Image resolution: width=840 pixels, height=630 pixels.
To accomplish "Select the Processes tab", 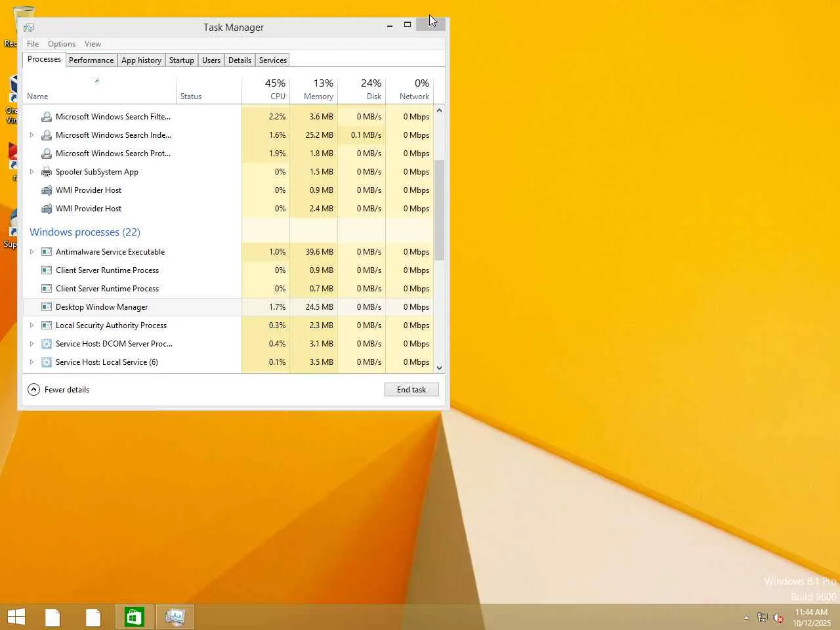I will [44, 59].
